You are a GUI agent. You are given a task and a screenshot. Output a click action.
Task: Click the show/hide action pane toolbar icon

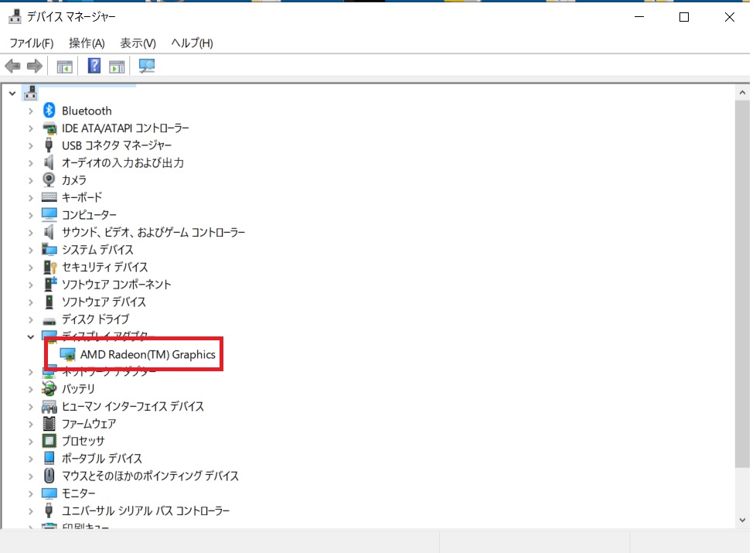pos(117,66)
